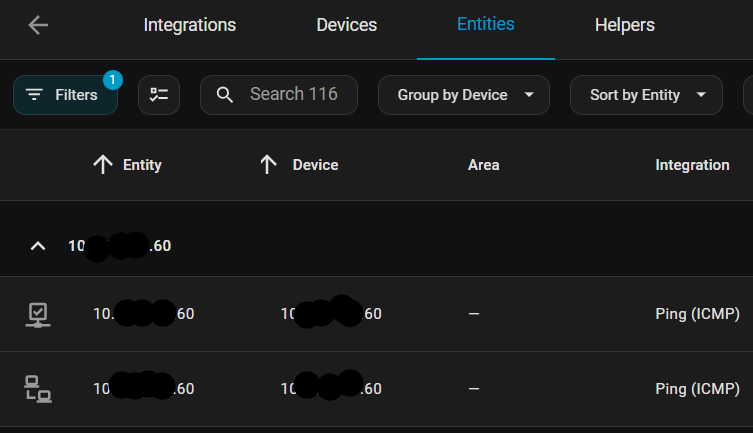This screenshot has width=753, height=433.
Task: Collapse the device group chevron
Action: pyautogui.click(x=38, y=246)
